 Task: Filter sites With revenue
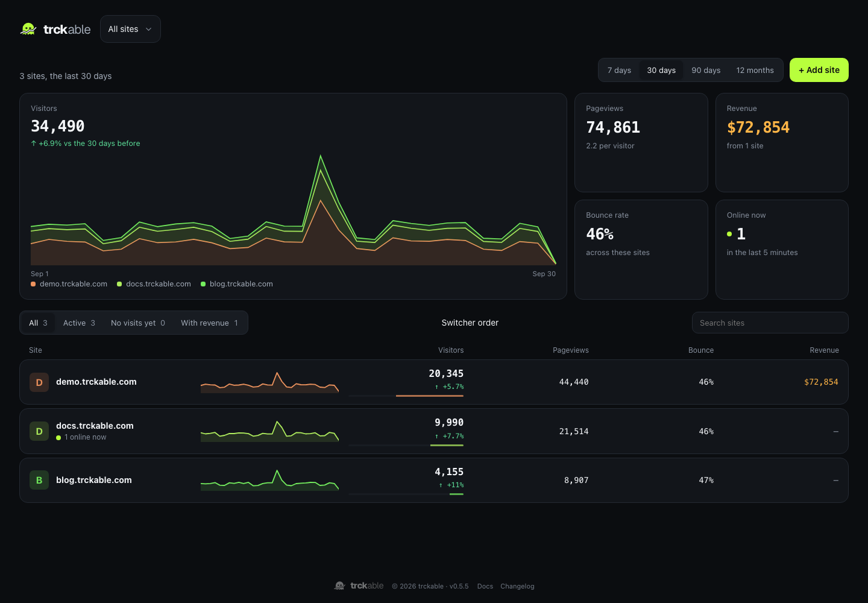pos(209,323)
